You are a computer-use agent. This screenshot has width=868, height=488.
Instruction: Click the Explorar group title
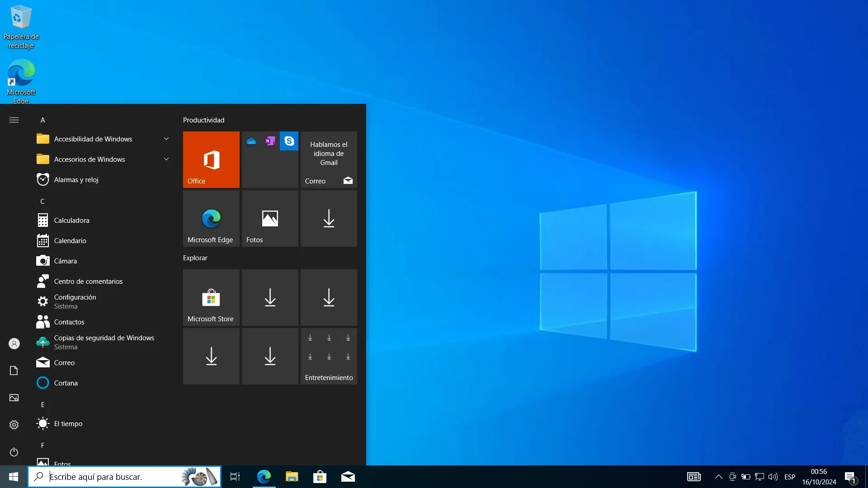[195, 258]
